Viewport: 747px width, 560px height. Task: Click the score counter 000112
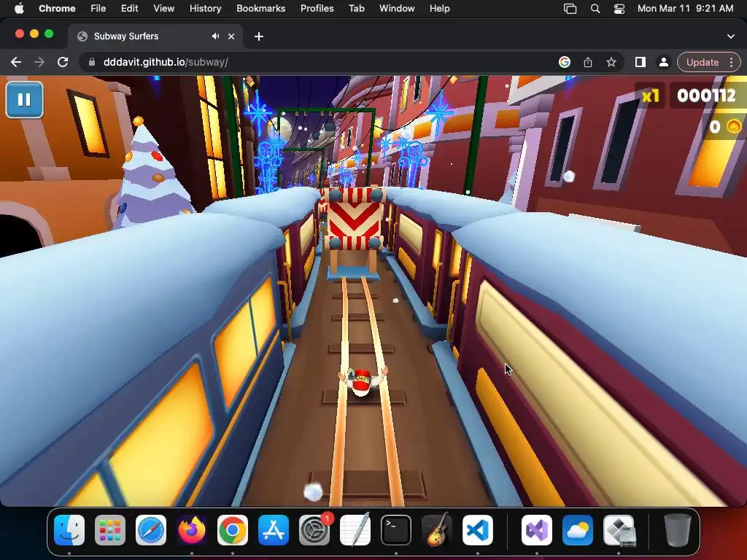tap(706, 96)
